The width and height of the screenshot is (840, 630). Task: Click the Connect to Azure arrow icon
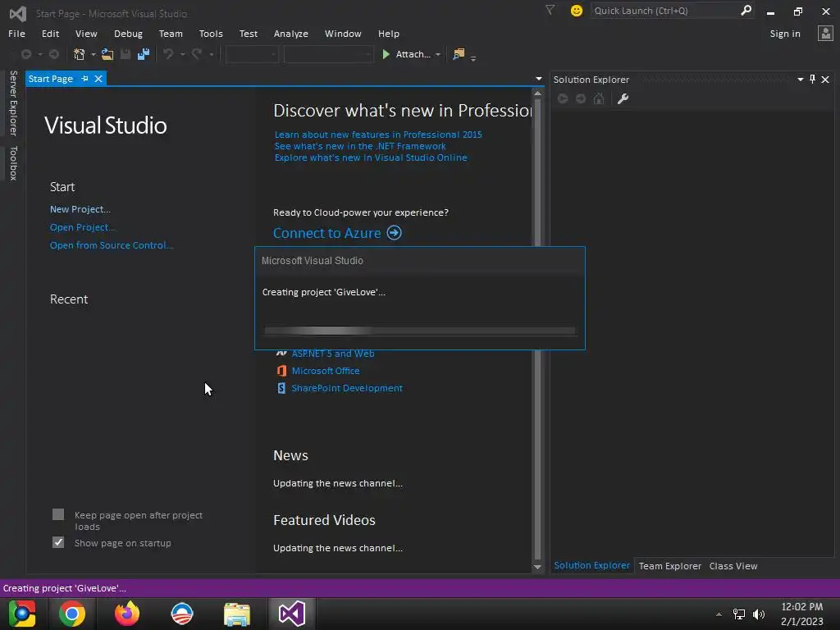coord(395,233)
